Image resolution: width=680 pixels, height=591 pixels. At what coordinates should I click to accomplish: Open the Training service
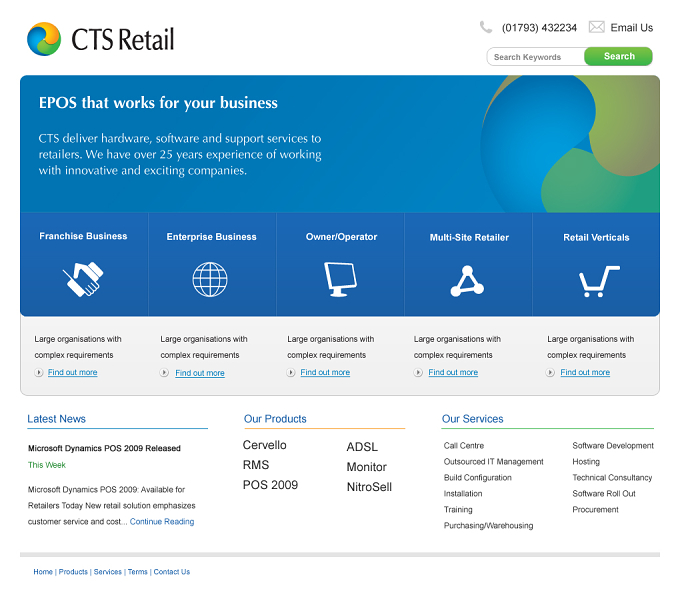click(458, 510)
